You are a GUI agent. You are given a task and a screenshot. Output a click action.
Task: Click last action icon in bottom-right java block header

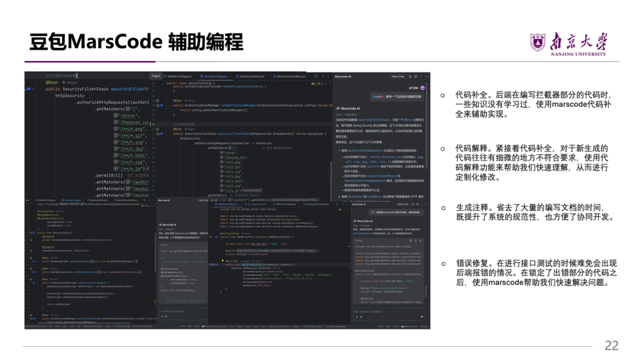pyautogui.click(x=420, y=241)
